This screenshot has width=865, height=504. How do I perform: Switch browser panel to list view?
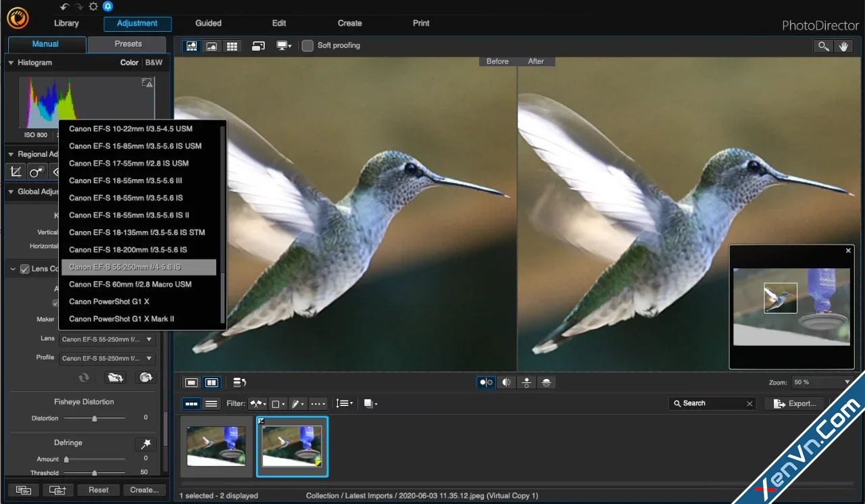(x=212, y=403)
